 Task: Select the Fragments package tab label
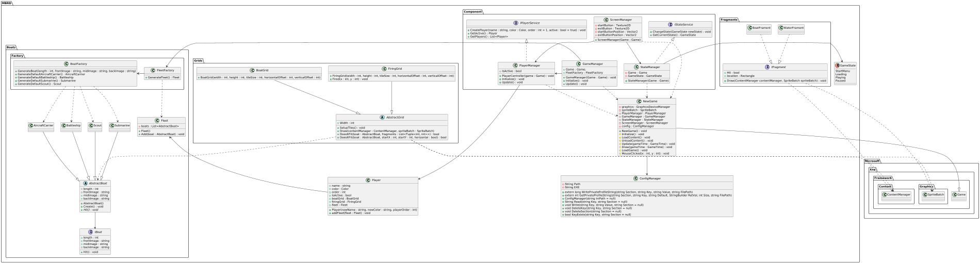(x=730, y=19)
